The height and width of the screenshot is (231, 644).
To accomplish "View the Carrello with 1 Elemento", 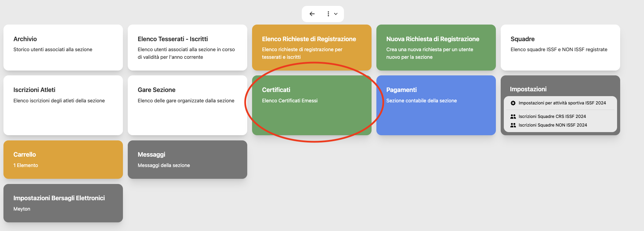I will pyautogui.click(x=63, y=159).
